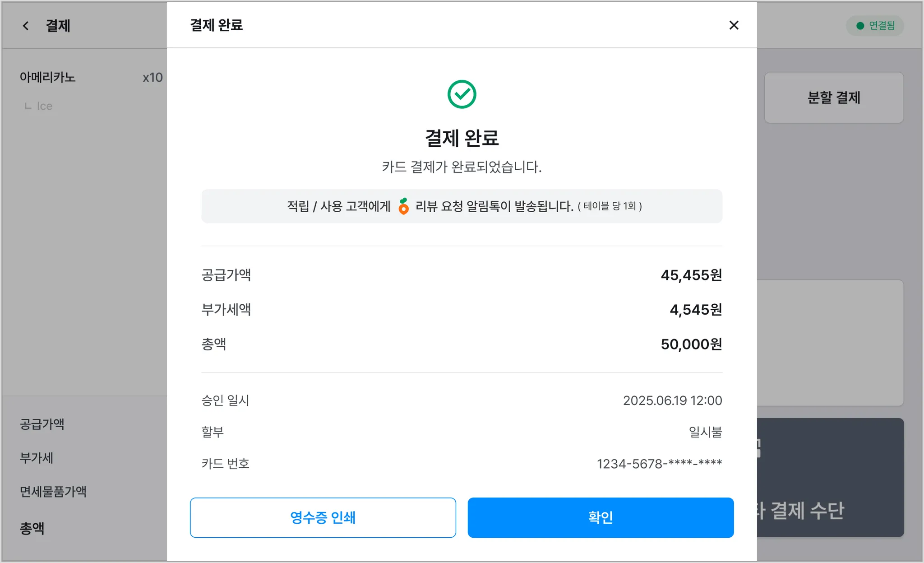The image size is (924, 563).
Task: Click the green checkmark success icon
Action: (x=462, y=94)
